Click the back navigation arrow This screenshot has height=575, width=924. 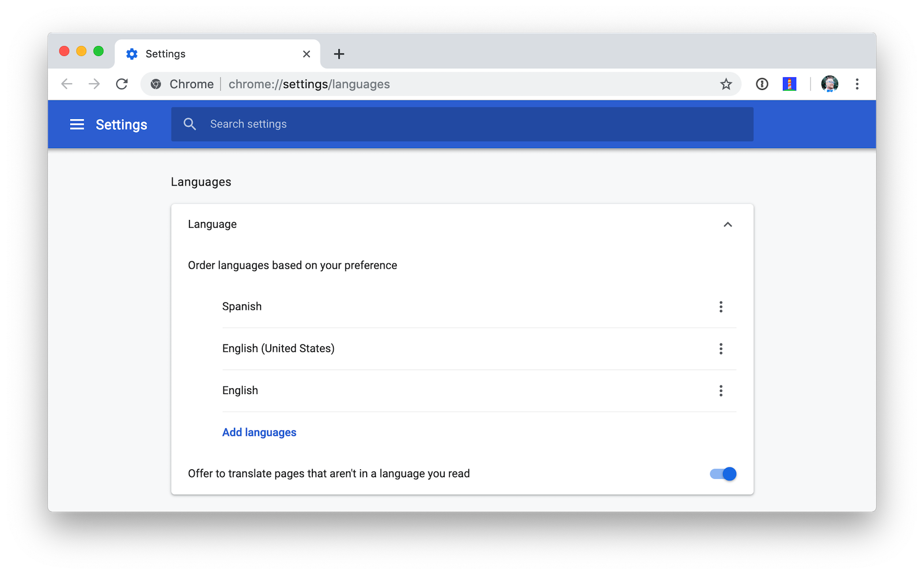67,84
